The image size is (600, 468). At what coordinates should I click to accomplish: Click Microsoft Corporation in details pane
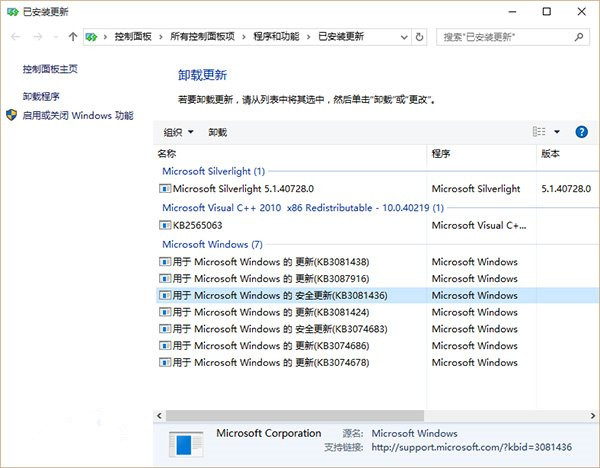click(x=269, y=433)
